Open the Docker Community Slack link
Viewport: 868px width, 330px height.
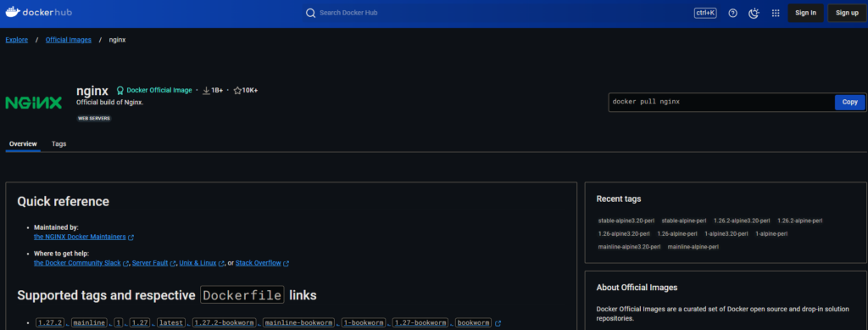point(77,264)
